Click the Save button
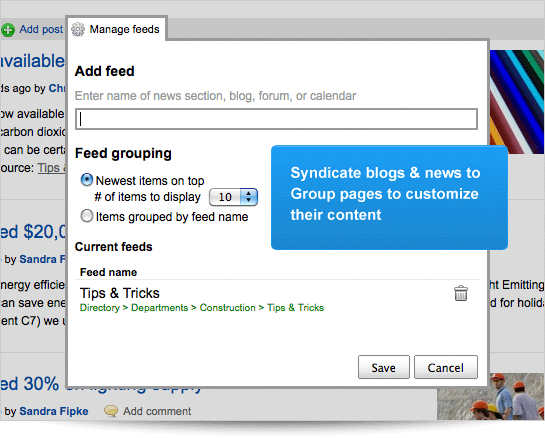Screen dimensions: 545x438 (x=384, y=367)
